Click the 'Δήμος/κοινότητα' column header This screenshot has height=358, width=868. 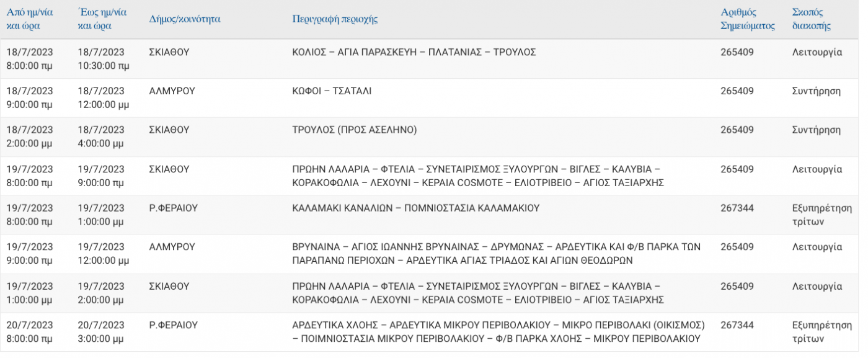185,19
